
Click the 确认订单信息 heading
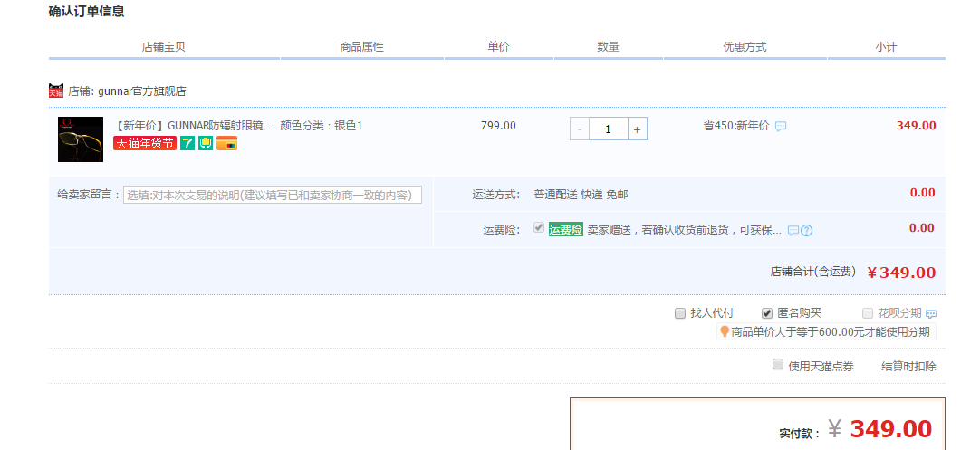point(86,11)
